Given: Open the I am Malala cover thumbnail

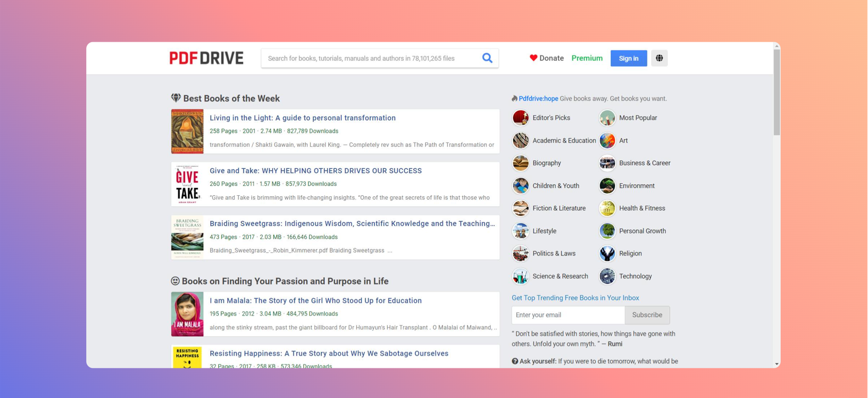Looking at the screenshot, I should point(187,314).
